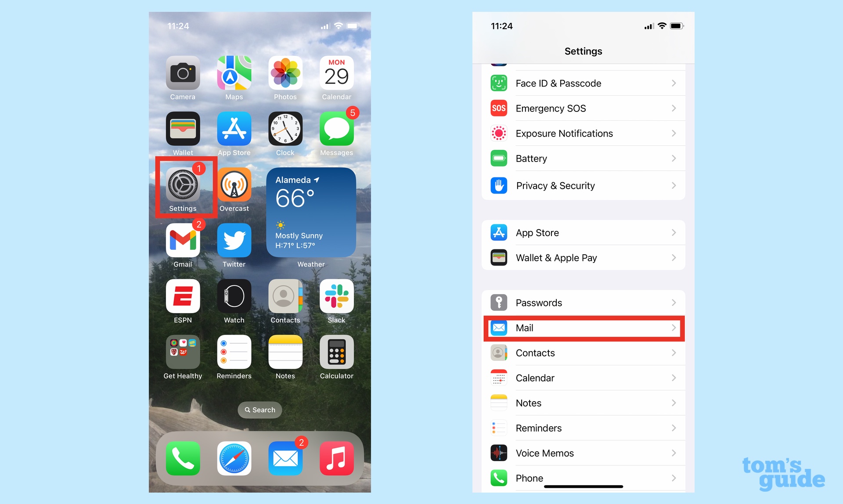Toggle Exposure Notifications setting
This screenshot has width=843, height=504.
[x=583, y=134]
